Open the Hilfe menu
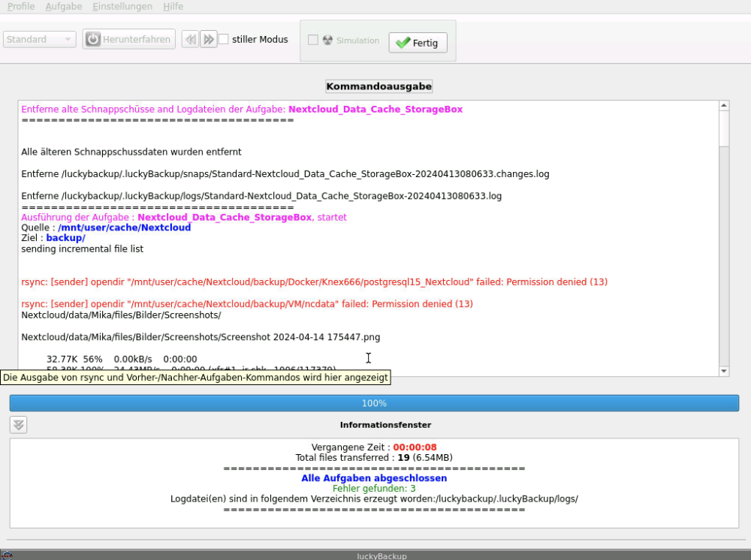Screen dimensions: 751x560 click(173, 6)
